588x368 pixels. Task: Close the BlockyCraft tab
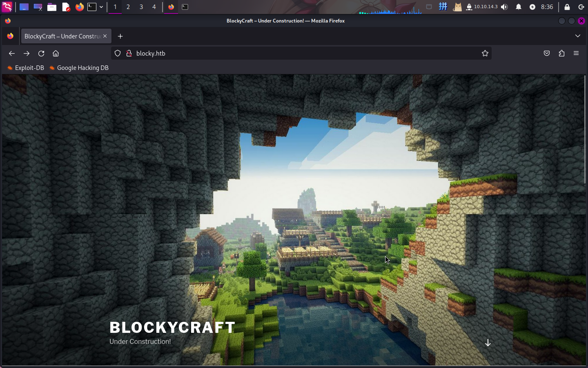point(105,36)
